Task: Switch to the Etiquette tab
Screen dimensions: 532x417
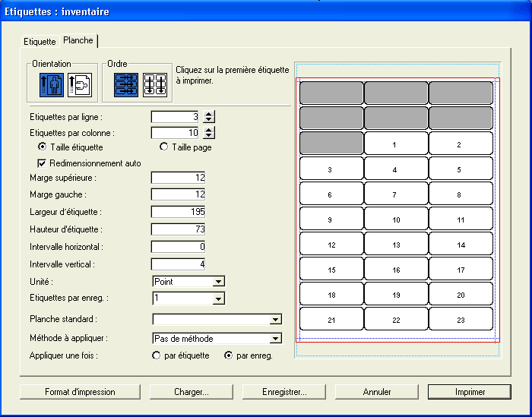Action: point(40,41)
